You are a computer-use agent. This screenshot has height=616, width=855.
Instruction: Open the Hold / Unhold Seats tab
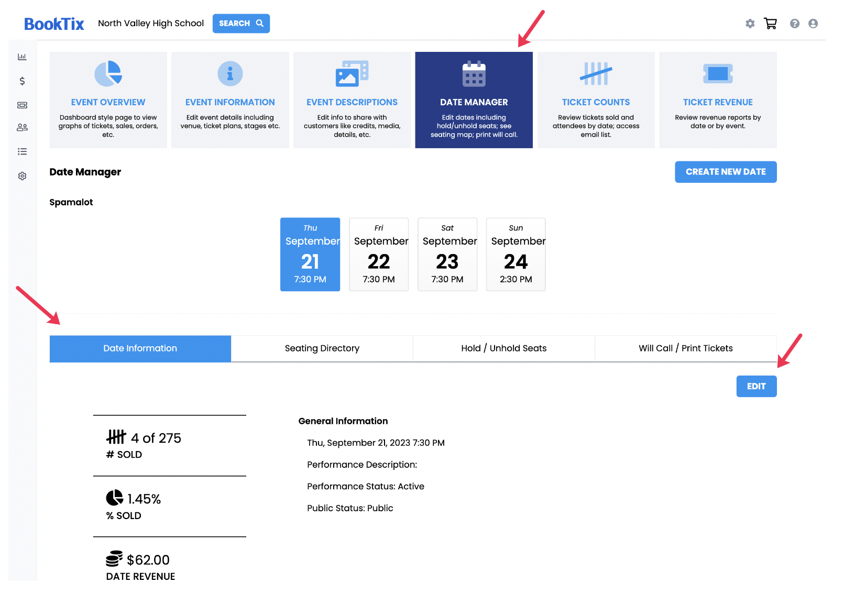pos(504,348)
